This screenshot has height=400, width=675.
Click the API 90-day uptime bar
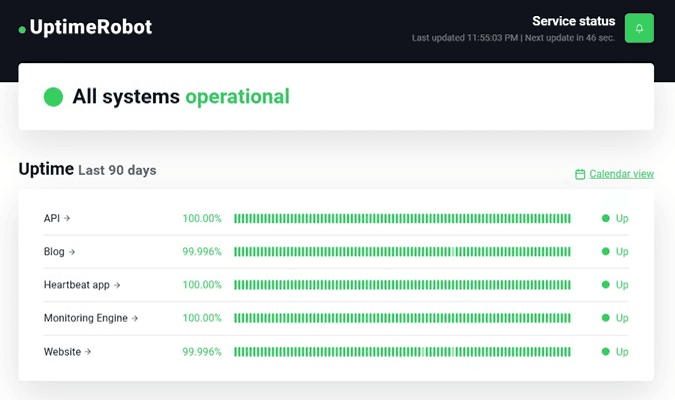point(402,218)
